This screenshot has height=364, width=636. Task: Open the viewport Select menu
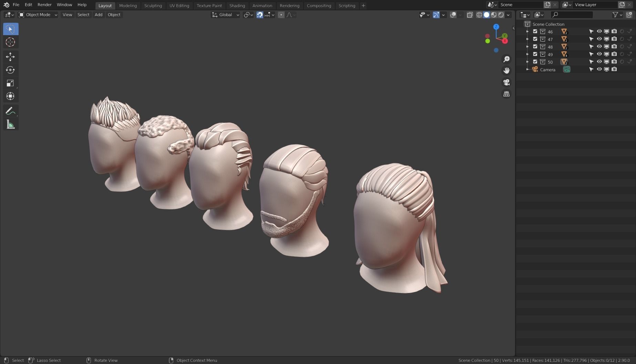tap(83, 15)
